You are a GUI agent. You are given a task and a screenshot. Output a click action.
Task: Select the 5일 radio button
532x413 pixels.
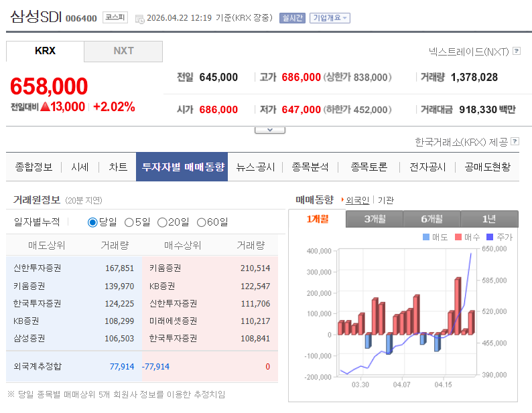pyautogui.click(x=129, y=222)
